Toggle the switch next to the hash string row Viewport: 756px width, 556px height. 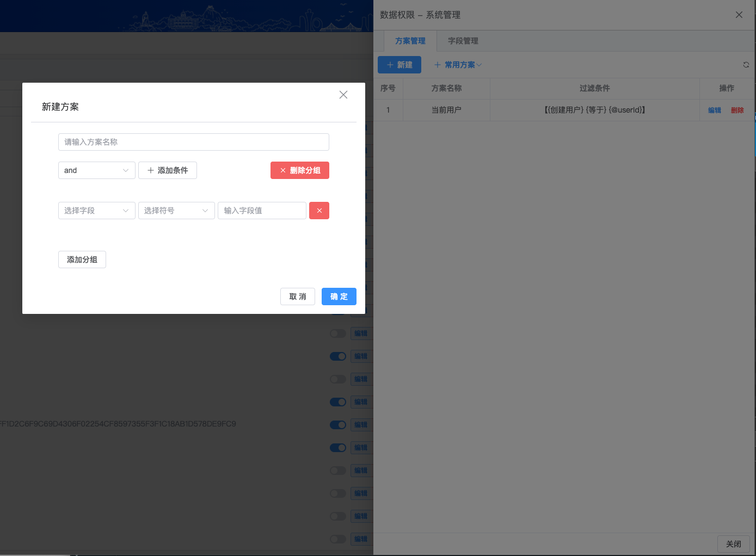pos(338,425)
